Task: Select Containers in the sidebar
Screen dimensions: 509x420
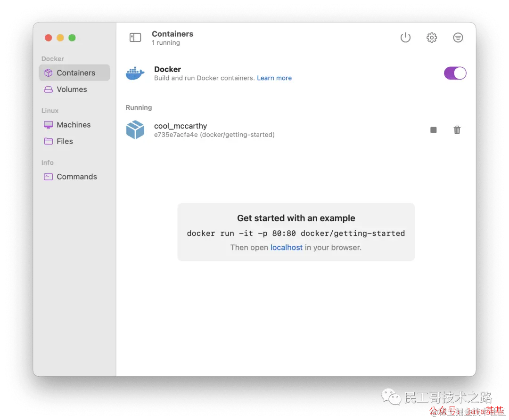Action: click(74, 73)
